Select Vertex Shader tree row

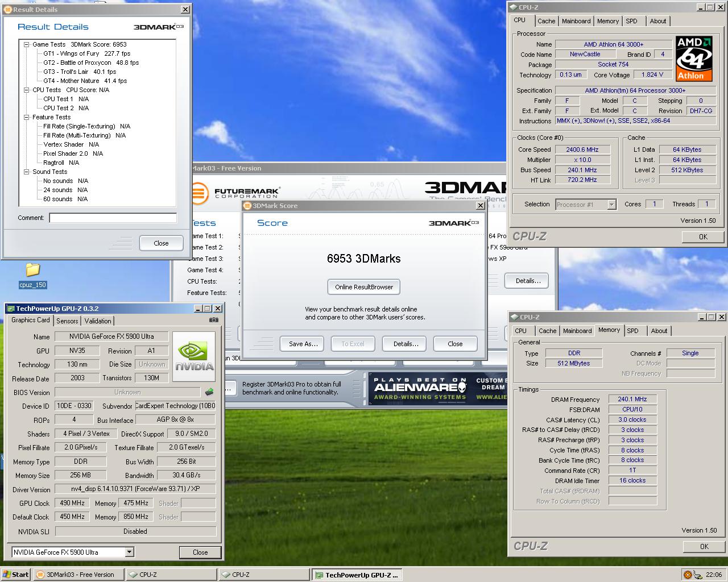tap(71, 144)
